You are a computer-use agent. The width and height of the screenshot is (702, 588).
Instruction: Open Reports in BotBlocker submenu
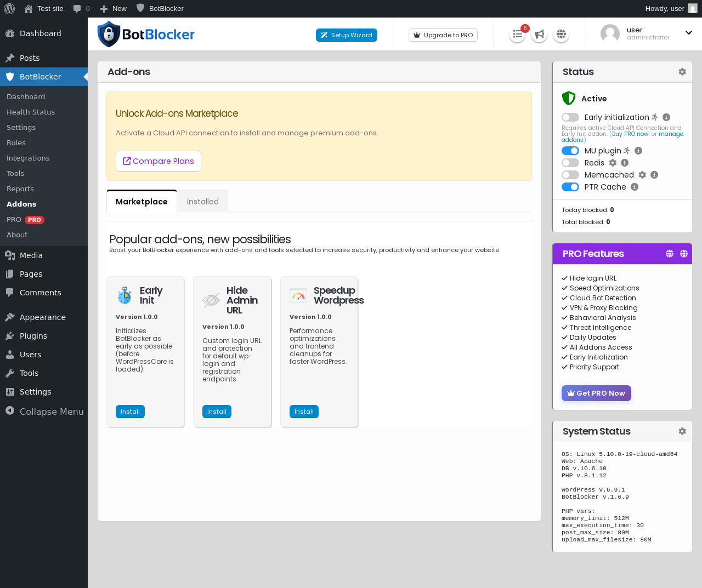(20, 189)
